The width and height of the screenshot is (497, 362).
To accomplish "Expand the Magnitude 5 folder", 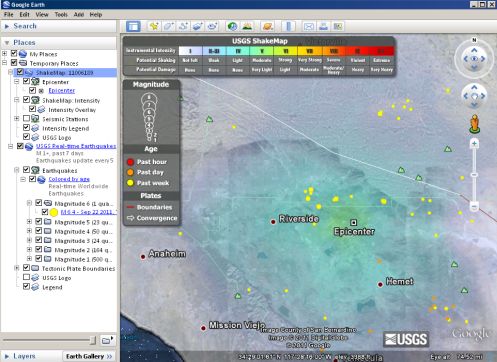I will 29,221.
